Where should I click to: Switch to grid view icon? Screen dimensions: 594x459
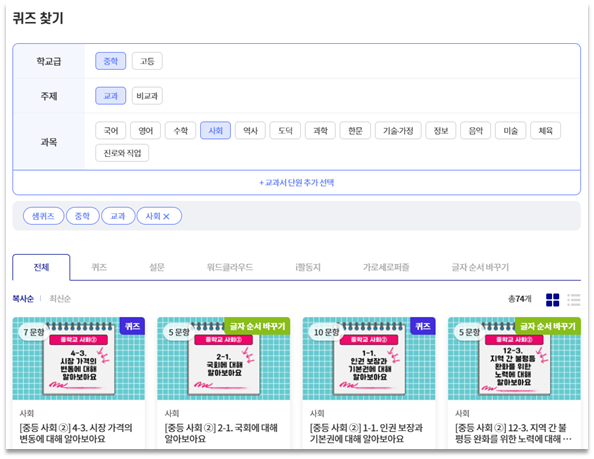(552, 300)
